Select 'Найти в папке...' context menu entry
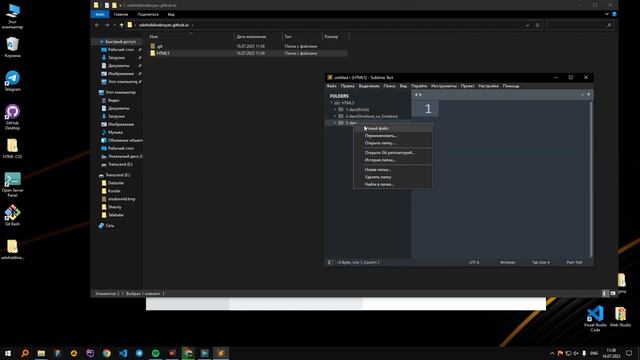 coord(393,184)
